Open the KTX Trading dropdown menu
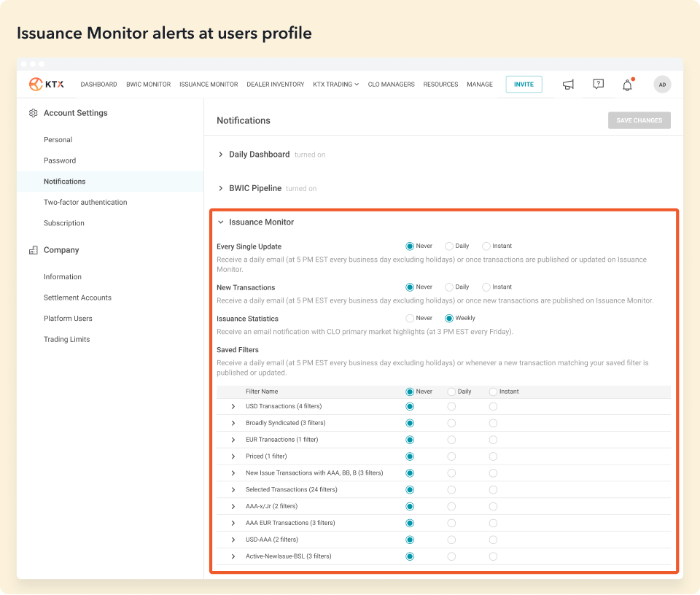The height and width of the screenshot is (595, 700). pyautogui.click(x=335, y=85)
